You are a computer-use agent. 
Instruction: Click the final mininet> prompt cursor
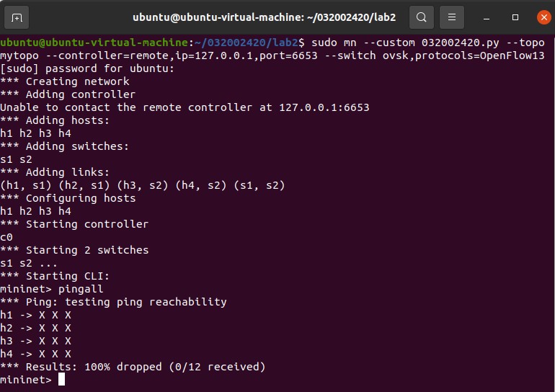point(61,379)
